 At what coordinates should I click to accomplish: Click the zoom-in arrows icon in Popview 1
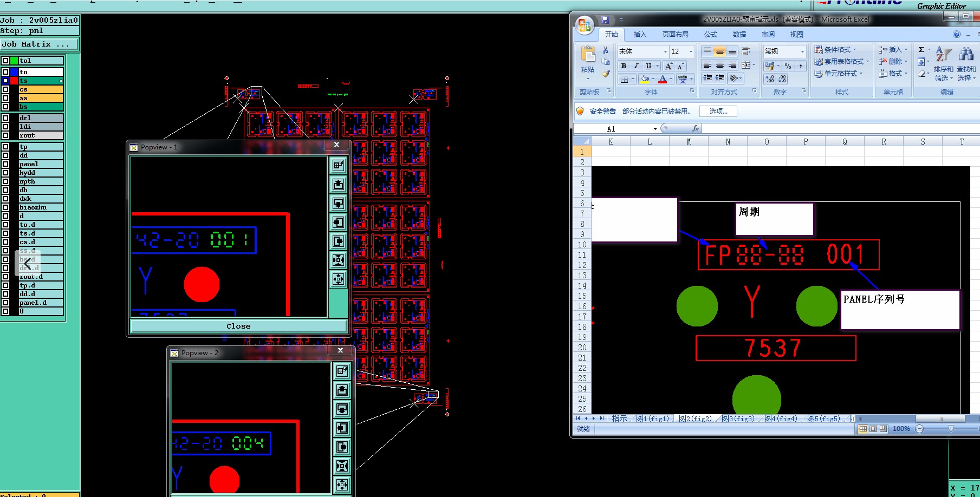[x=338, y=260]
